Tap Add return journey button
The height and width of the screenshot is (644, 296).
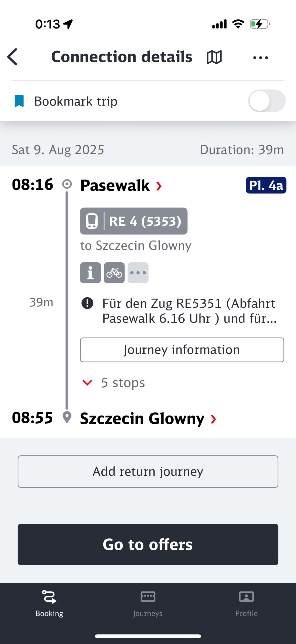coord(148,471)
